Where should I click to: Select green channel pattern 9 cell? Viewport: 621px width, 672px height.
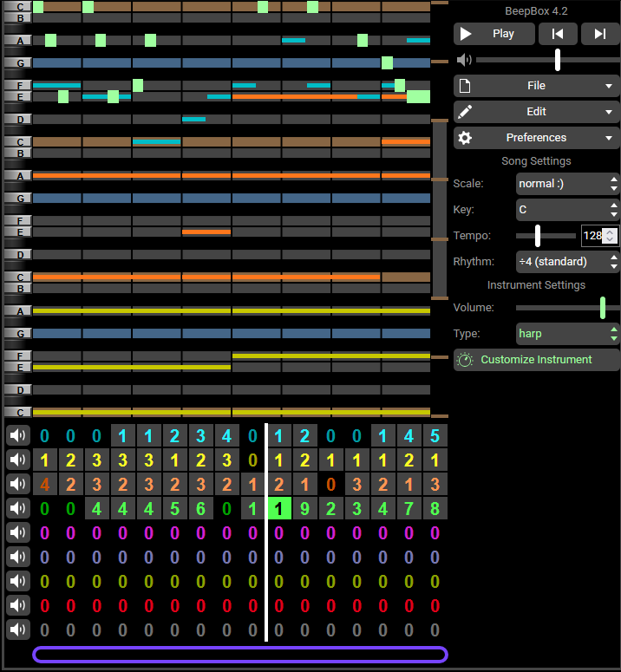(304, 509)
